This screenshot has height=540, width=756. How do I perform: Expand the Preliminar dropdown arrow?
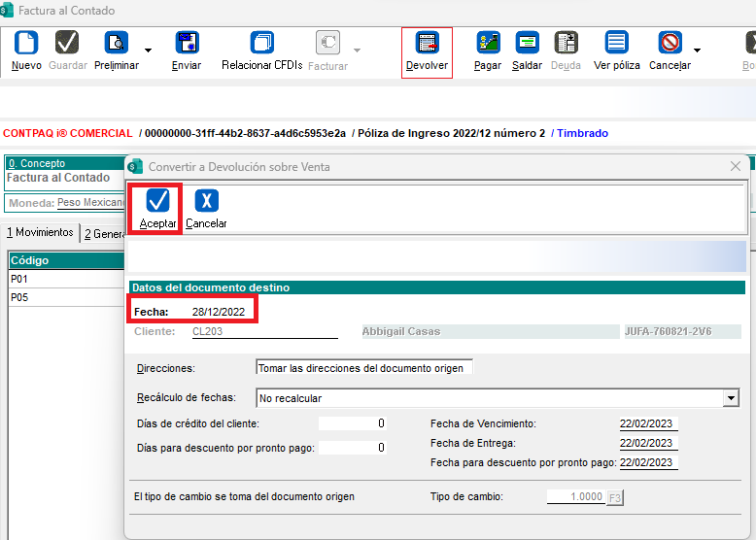148,51
